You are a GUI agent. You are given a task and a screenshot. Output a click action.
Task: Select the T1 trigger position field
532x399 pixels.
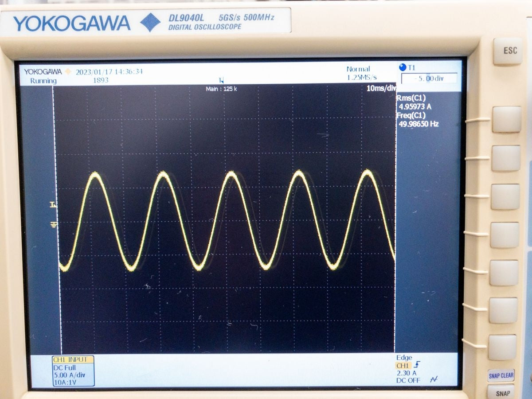tap(429, 78)
